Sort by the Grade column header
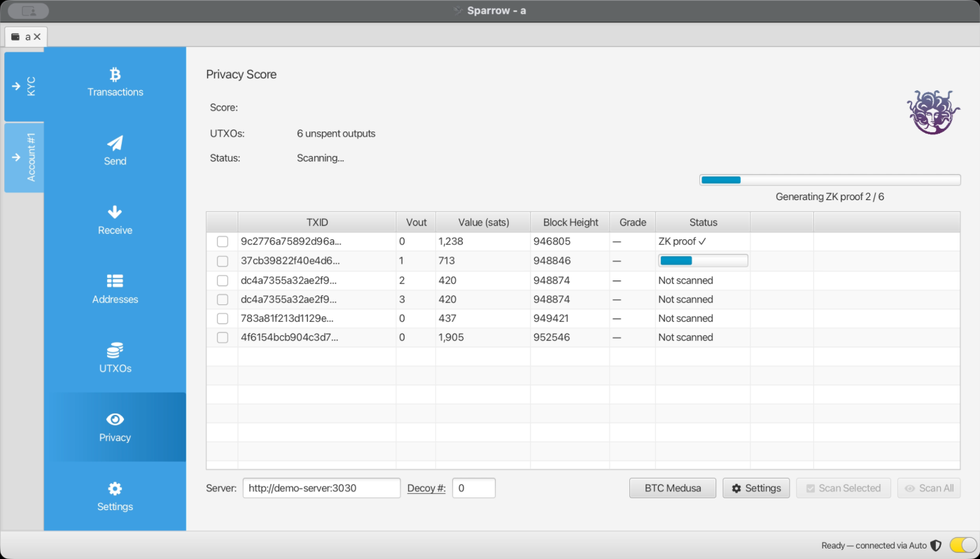The height and width of the screenshot is (559, 980). tap(632, 222)
